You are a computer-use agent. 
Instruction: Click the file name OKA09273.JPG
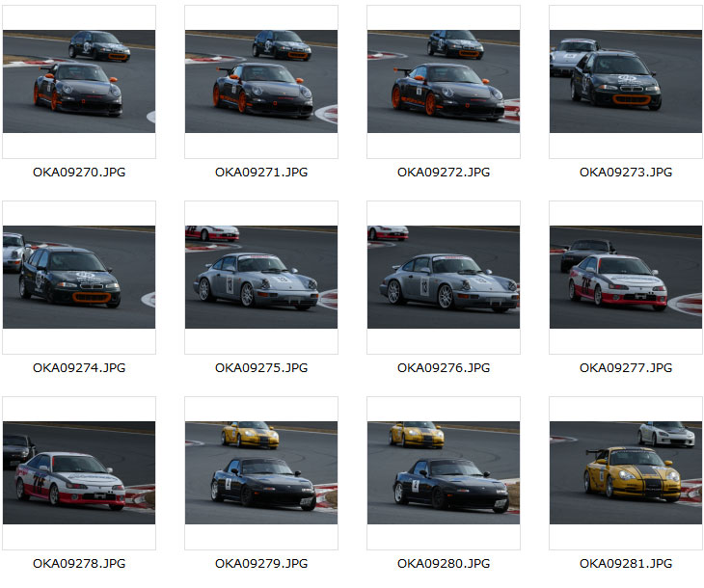pyautogui.click(x=626, y=173)
